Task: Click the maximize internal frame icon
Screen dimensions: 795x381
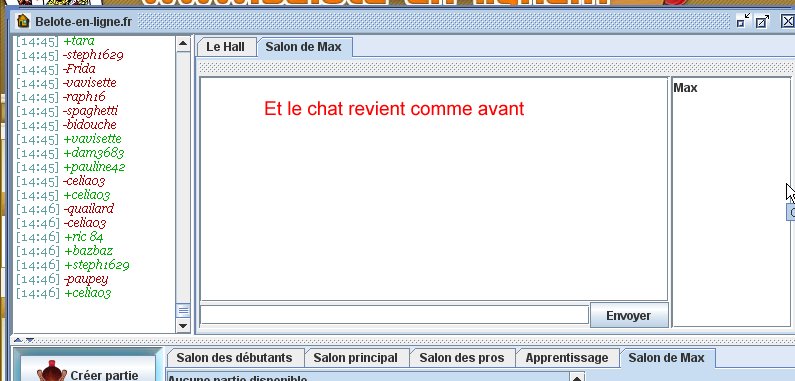Action: pos(763,21)
